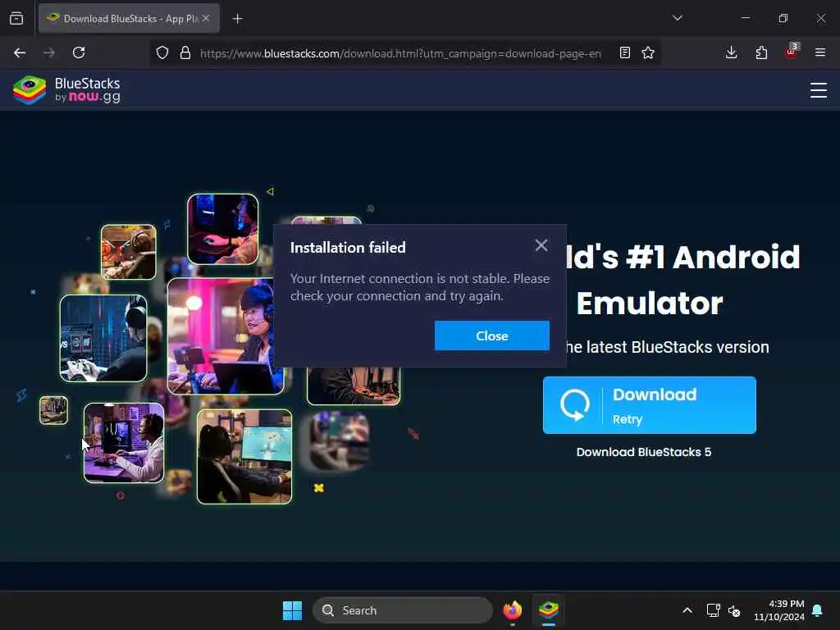Click the Close button in the dialog
The width and height of the screenshot is (840, 630).
click(x=492, y=336)
